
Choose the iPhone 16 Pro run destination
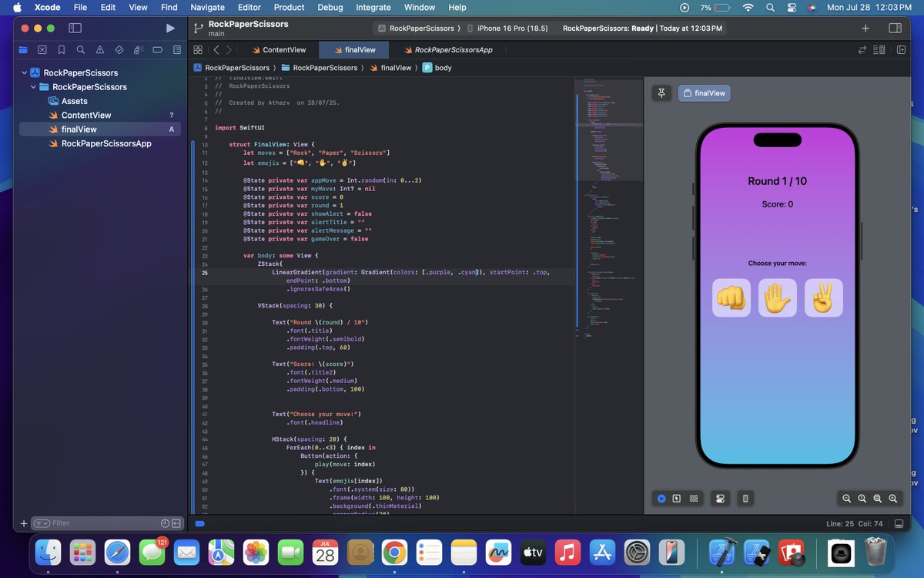(509, 29)
